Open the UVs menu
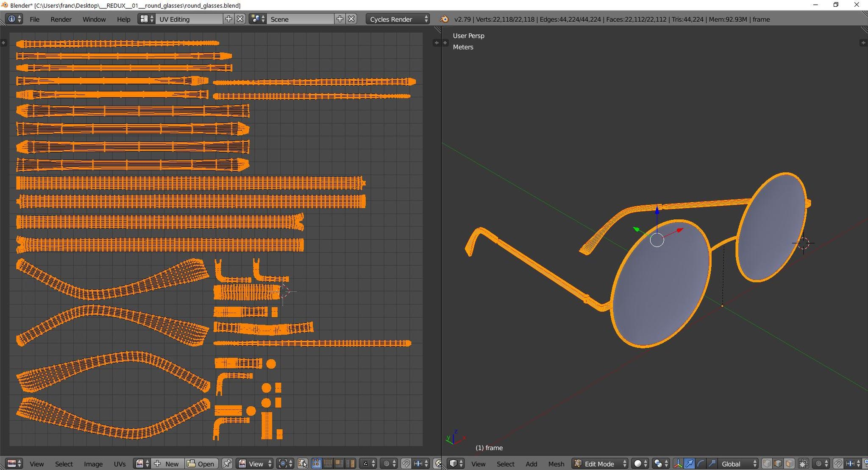868x470 pixels. (x=120, y=464)
